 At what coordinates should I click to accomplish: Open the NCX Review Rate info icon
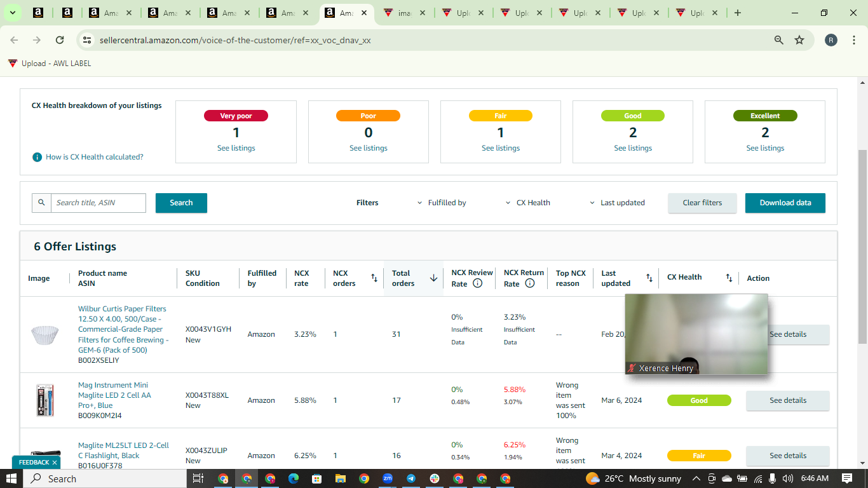[x=478, y=283]
